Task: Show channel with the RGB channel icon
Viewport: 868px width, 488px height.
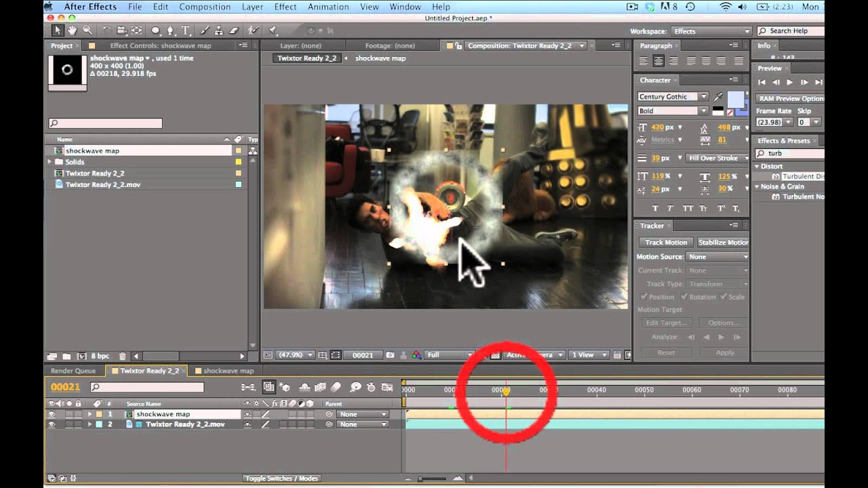Action: point(416,354)
